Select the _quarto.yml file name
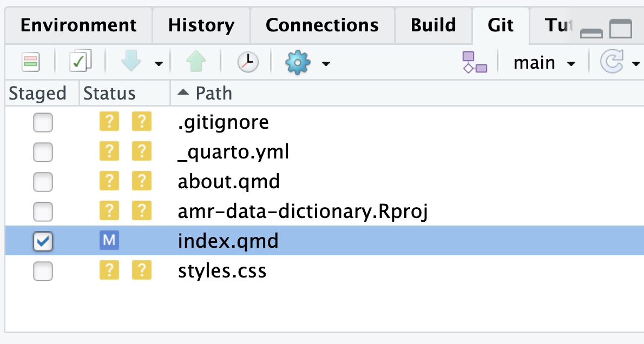 coord(233,153)
